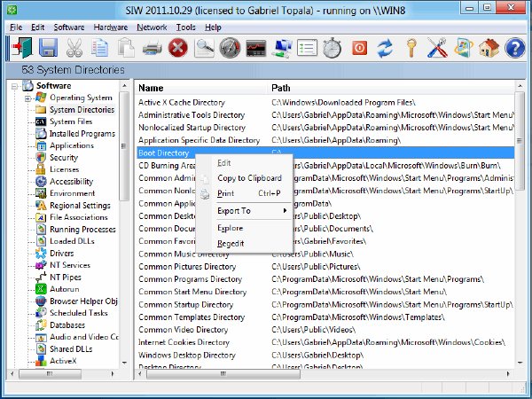Click the red power shutdown icon
This screenshot has height=399, width=532.
point(359,48)
